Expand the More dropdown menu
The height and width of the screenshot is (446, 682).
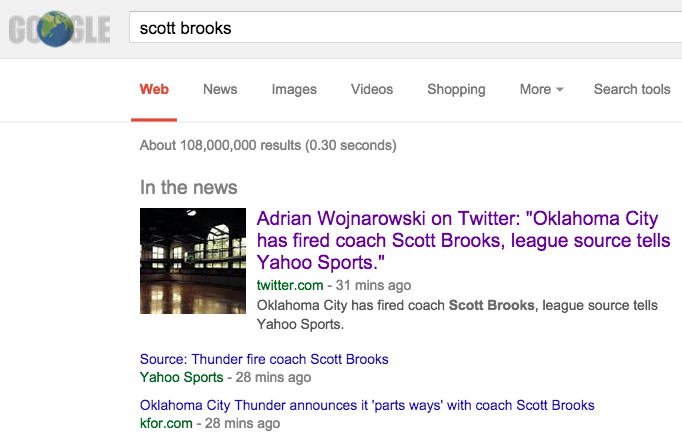[x=541, y=89]
